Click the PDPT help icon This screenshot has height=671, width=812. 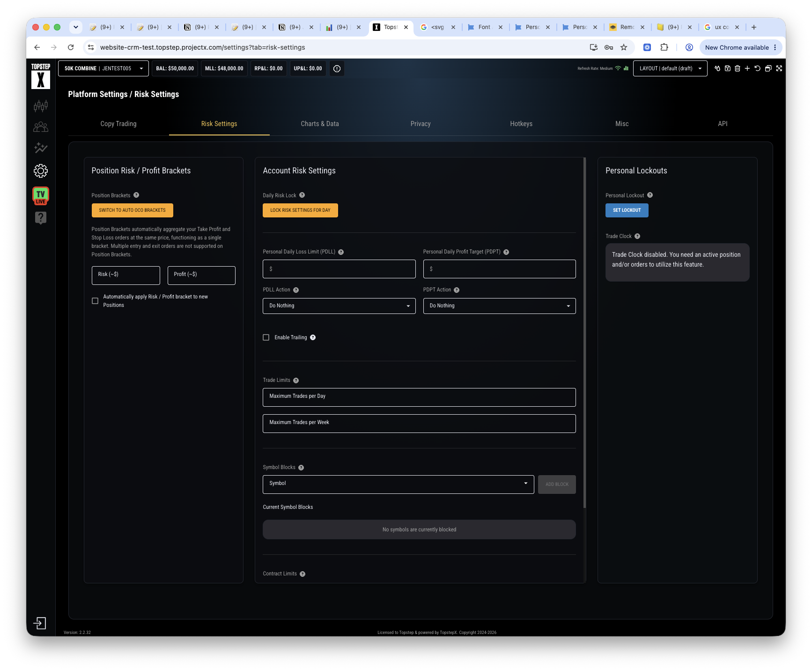tap(506, 252)
